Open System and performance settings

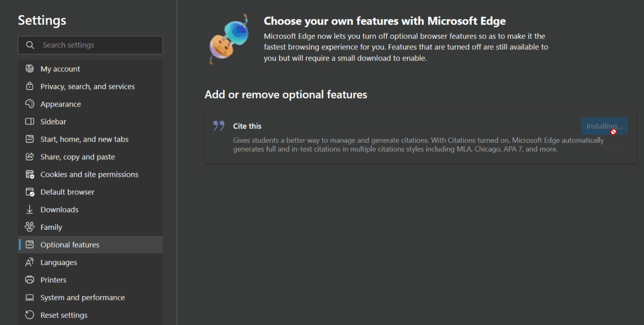pos(82,297)
